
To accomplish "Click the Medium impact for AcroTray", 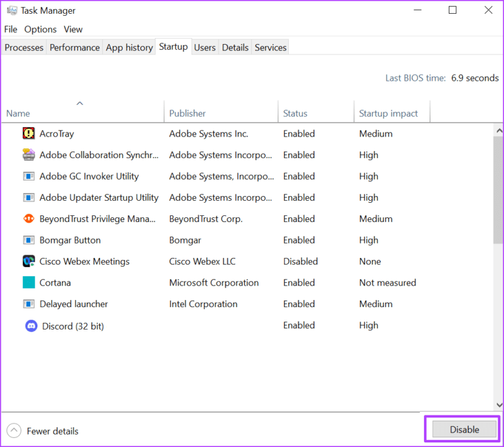I will point(376,133).
